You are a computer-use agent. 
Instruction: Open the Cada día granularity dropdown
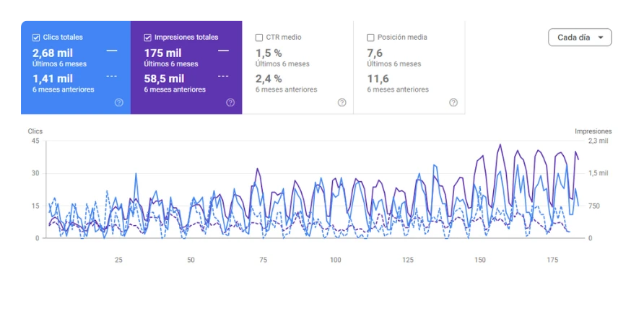[x=580, y=38]
